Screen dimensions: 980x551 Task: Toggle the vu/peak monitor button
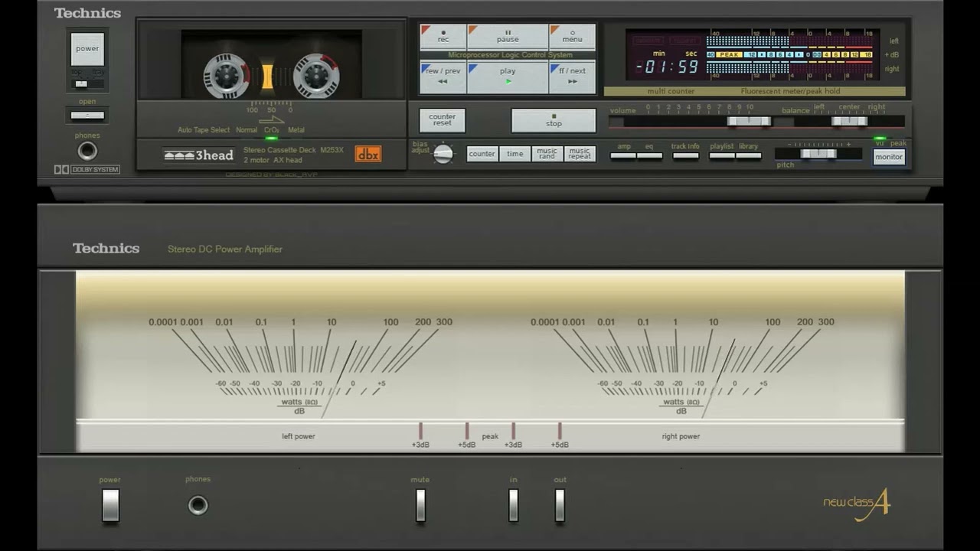(x=889, y=157)
